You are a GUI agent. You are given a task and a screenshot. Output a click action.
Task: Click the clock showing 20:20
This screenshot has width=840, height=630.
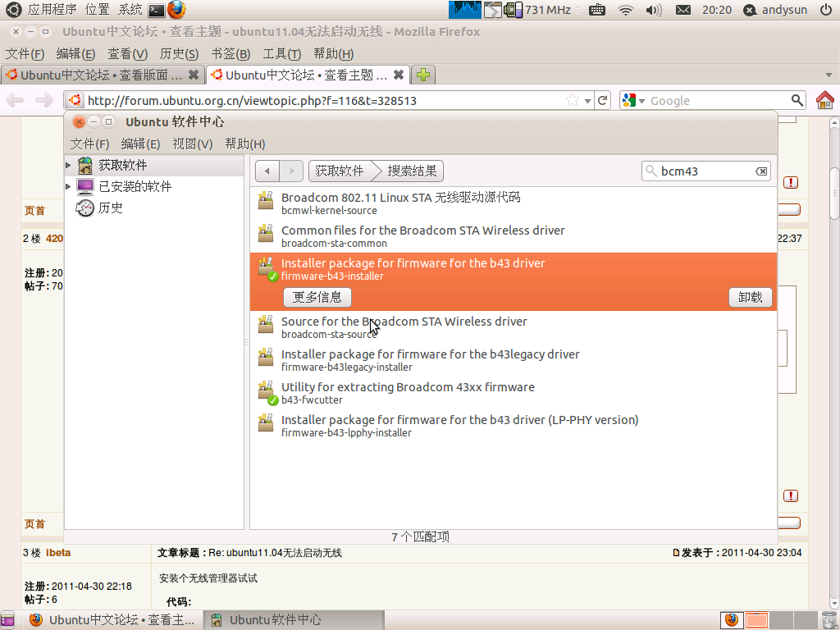pos(717,10)
